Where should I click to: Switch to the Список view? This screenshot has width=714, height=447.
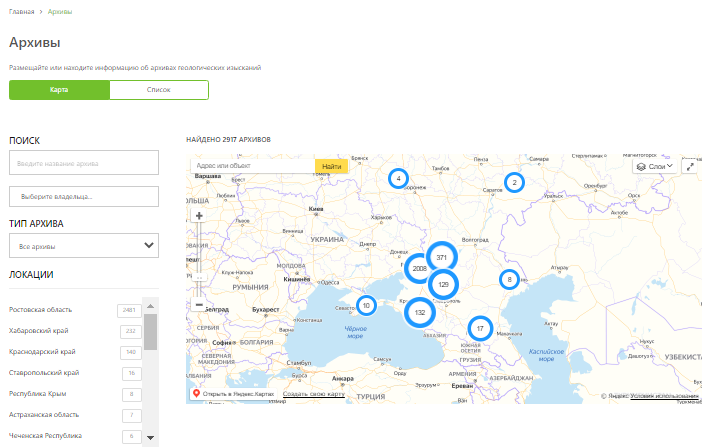pyautogui.click(x=159, y=90)
